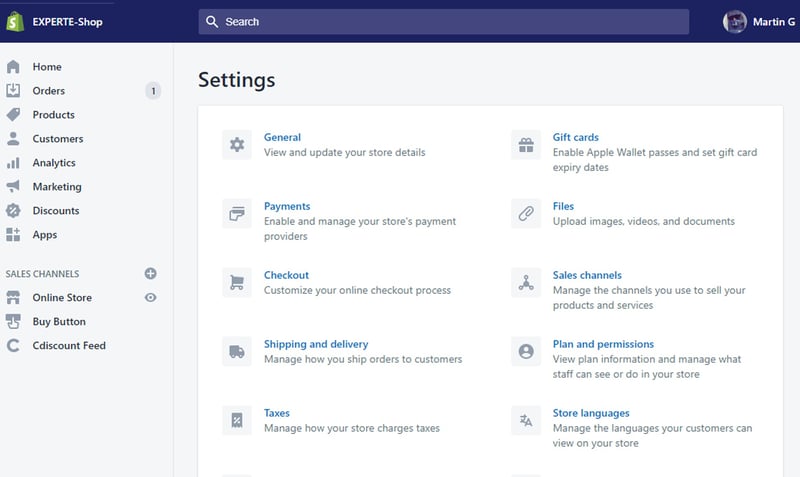800x477 pixels.
Task: Open Orders in the sidebar
Action: tap(48, 91)
